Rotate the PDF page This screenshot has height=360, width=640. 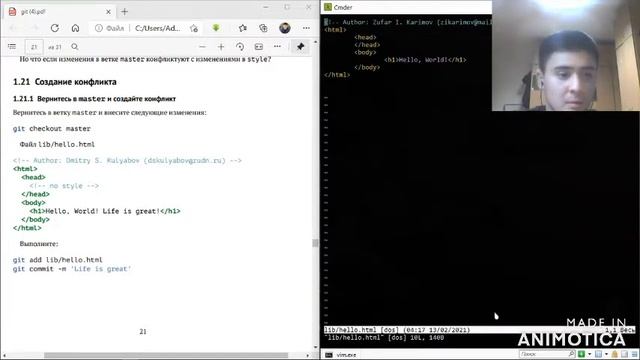point(240,47)
